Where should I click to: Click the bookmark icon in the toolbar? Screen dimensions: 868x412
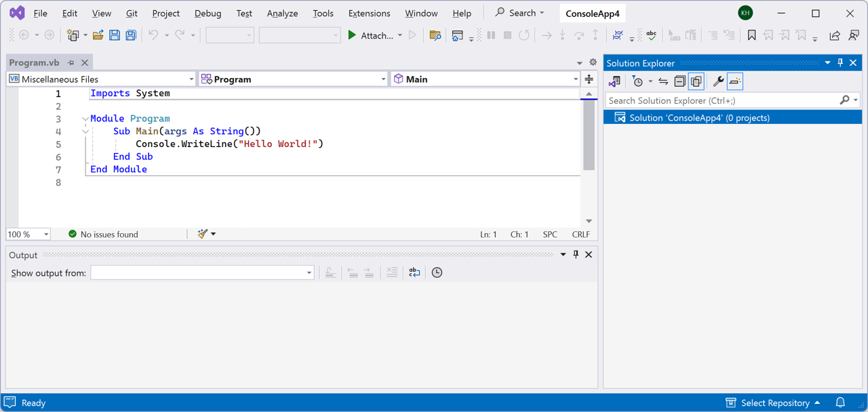751,35
